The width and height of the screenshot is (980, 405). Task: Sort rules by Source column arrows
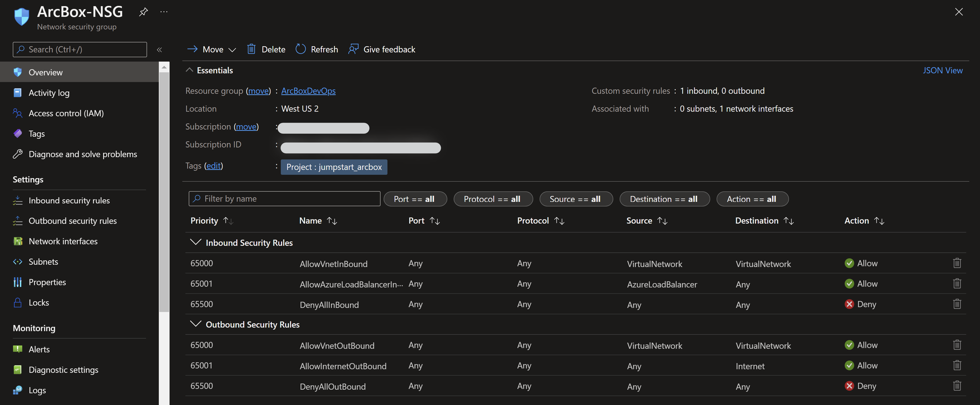[x=662, y=221]
